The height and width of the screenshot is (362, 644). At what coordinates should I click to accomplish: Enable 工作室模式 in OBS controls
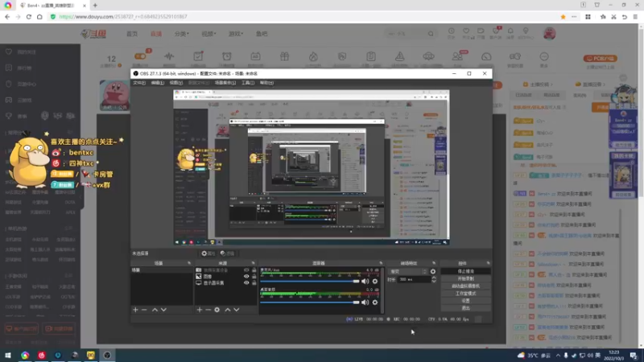[466, 294]
